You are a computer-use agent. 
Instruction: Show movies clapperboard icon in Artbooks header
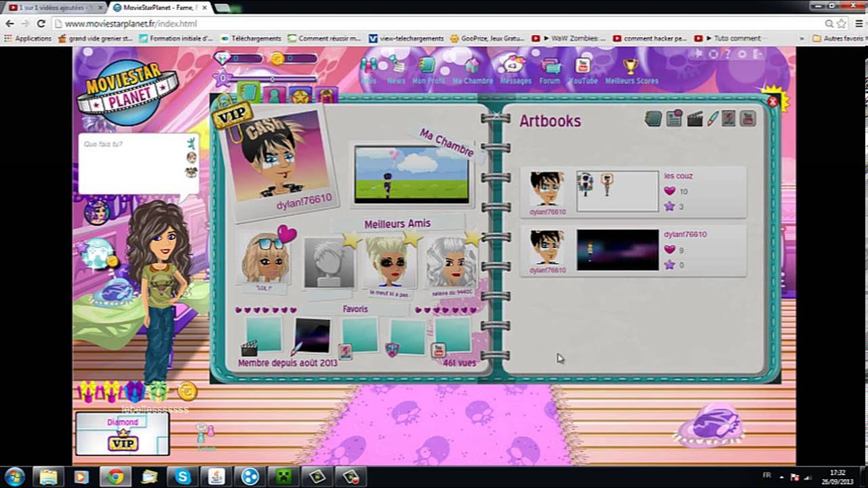[x=694, y=120]
